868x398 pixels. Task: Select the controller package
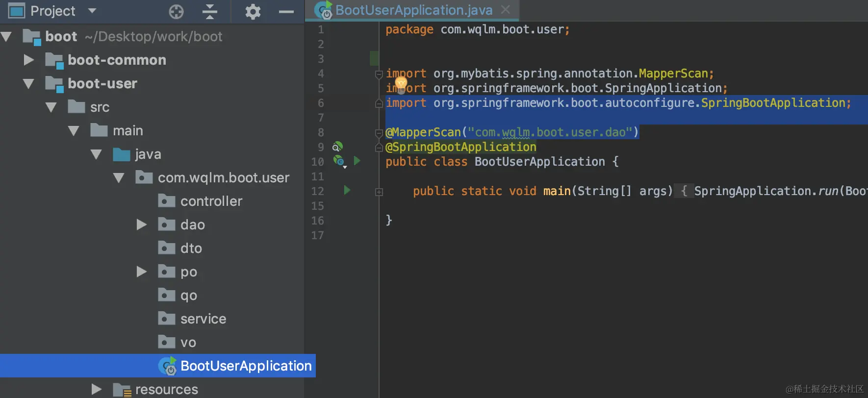200,201
